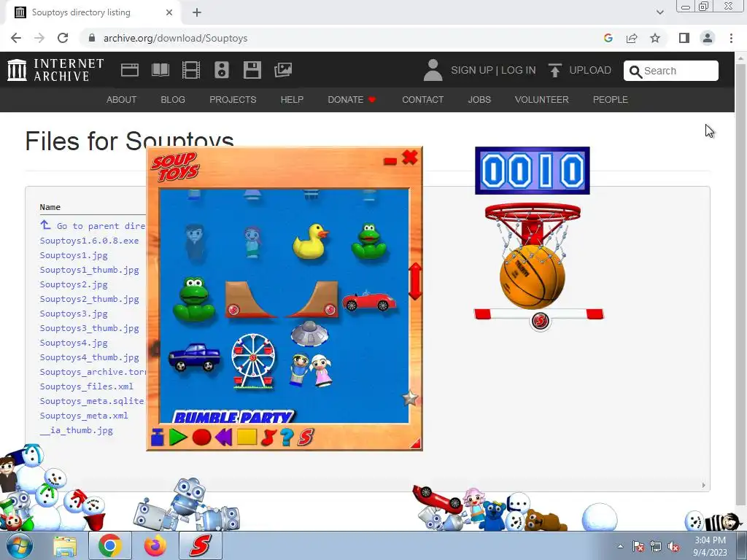This screenshot has width=747, height=560.
Task: Click LOG IN link
Action: pos(519,70)
